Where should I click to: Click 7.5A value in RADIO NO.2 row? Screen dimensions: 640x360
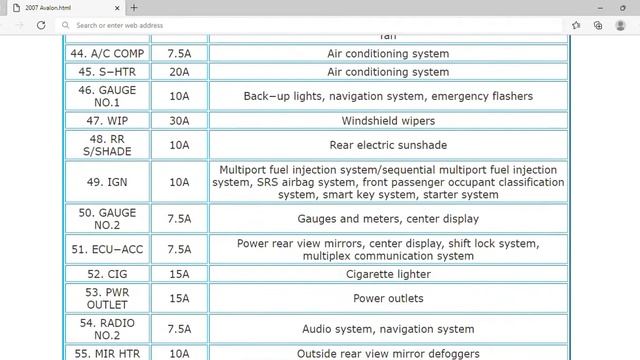coord(179,329)
